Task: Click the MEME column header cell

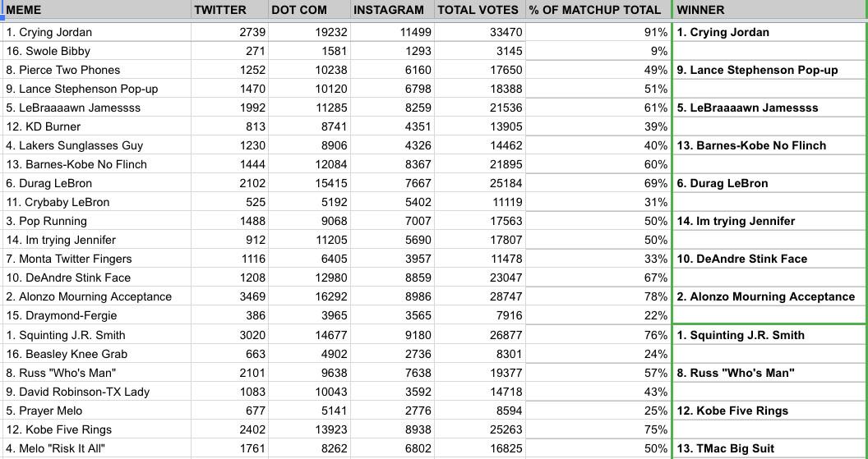Action: [x=96, y=10]
